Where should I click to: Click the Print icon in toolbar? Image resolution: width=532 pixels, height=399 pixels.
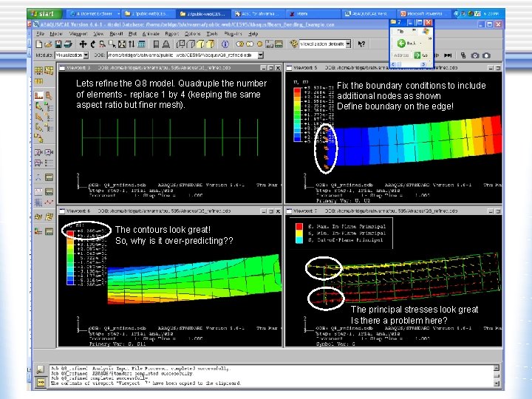(x=68, y=44)
